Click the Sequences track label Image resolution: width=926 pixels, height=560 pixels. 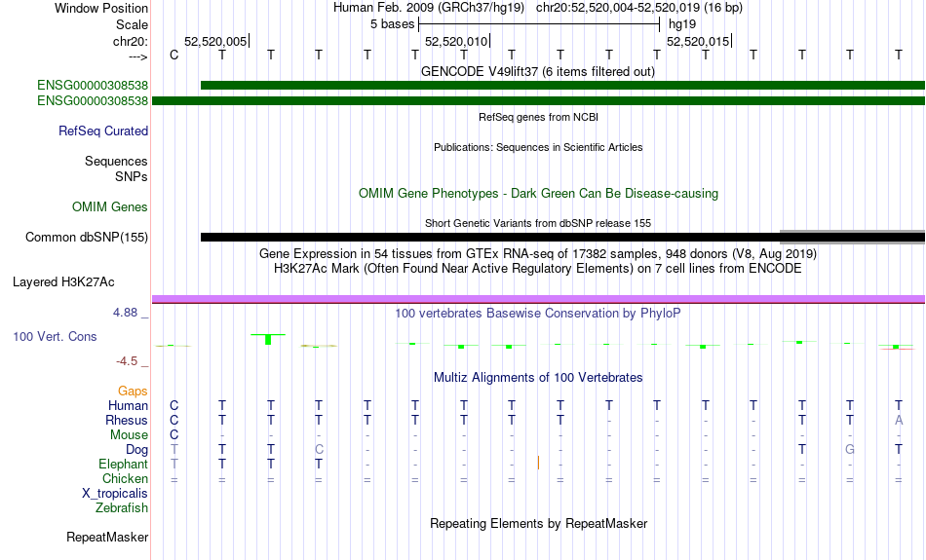click(116, 161)
